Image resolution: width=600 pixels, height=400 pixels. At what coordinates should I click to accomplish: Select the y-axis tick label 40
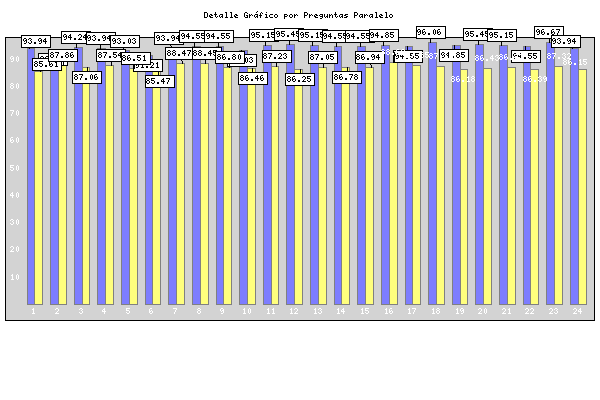tap(15, 195)
